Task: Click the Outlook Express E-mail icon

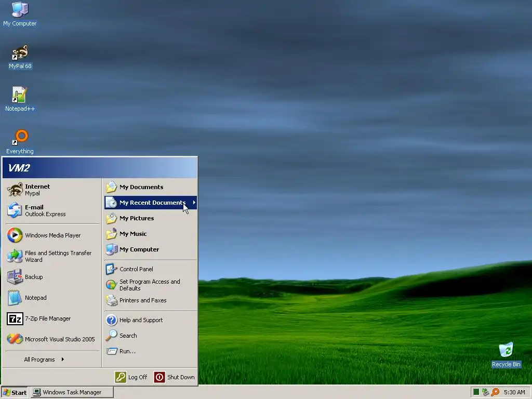Action: click(15, 210)
